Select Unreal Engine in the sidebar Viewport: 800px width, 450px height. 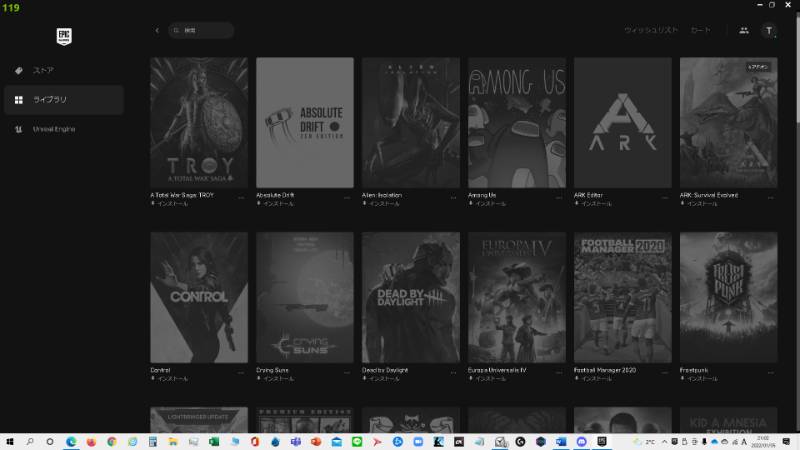64,129
